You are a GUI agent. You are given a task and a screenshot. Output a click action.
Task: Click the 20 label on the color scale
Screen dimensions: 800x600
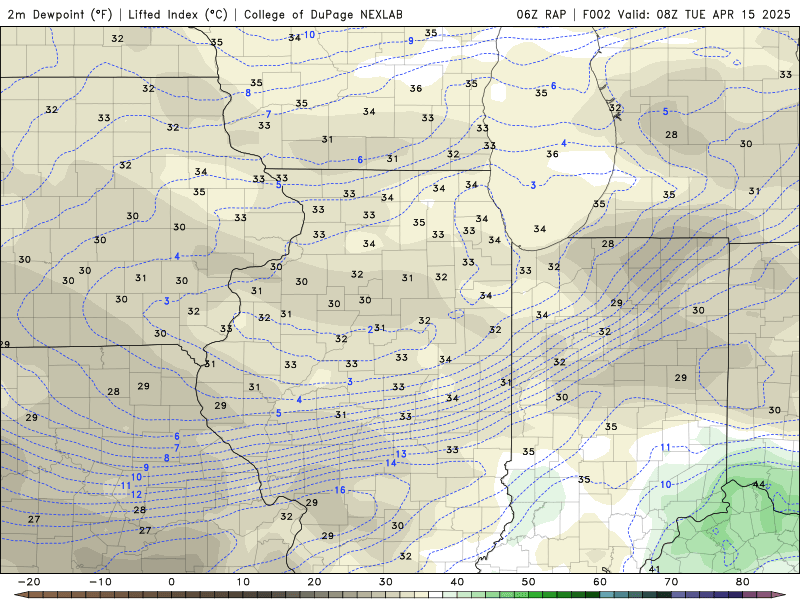coord(314,582)
